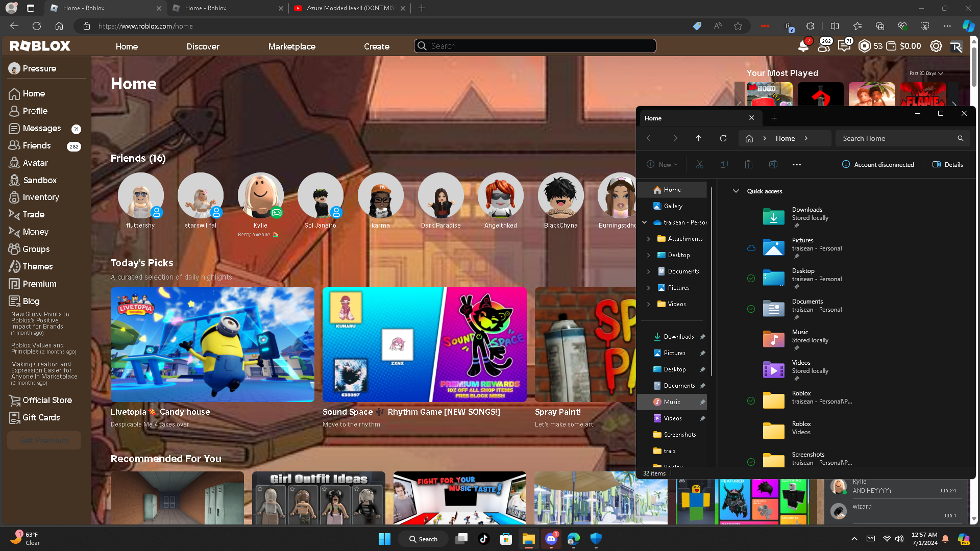Open Girl Outfit Ideas recommended thumbnail

coord(318,498)
